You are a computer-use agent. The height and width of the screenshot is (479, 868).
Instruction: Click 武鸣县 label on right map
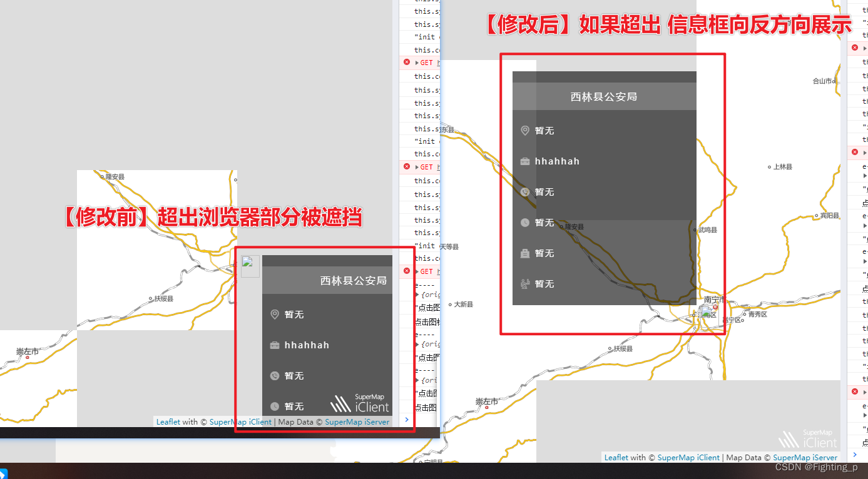pyautogui.click(x=707, y=230)
